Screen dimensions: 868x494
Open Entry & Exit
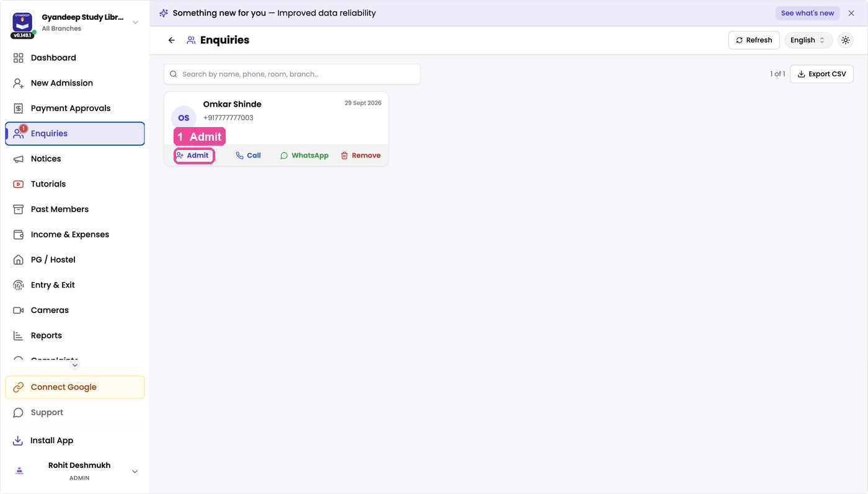coord(75,285)
